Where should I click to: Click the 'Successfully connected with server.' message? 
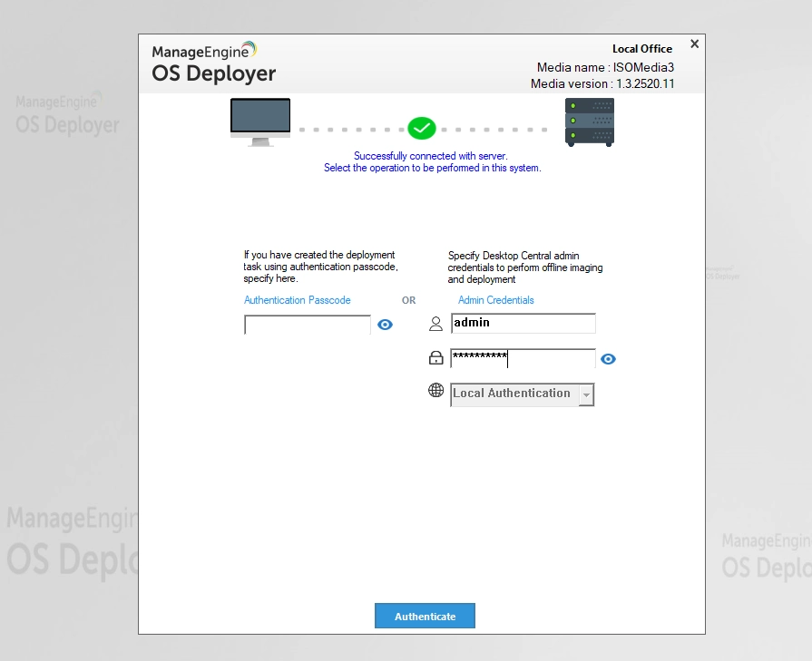(x=430, y=156)
